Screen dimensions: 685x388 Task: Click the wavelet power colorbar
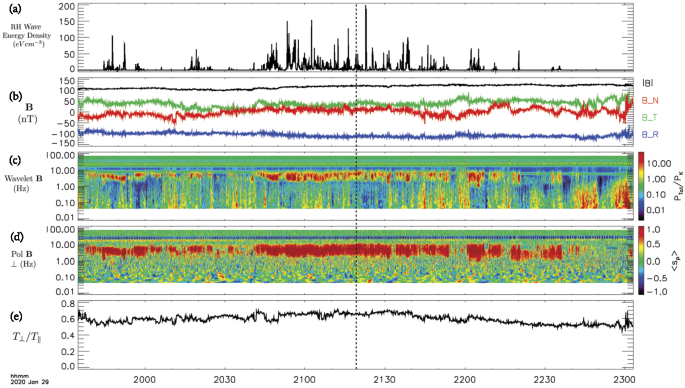[641, 185]
